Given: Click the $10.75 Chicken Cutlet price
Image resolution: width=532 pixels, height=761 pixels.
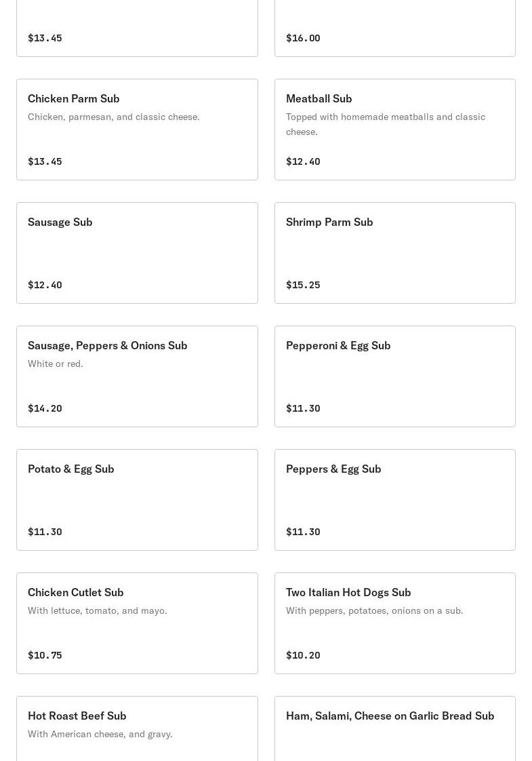Looking at the screenshot, I should coord(45,655).
